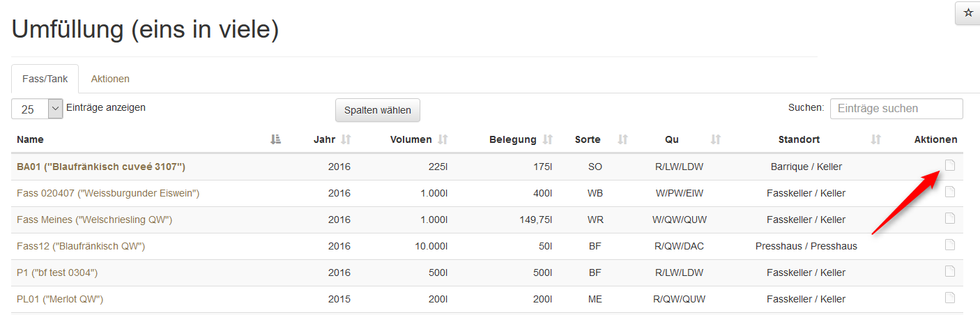This screenshot has height=315, width=980.
Task: Sort by Standort column header
Action: (x=876, y=139)
